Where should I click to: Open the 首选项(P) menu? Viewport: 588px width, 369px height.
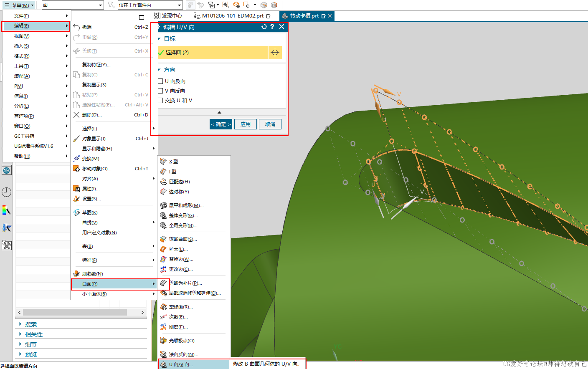(x=36, y=116)
